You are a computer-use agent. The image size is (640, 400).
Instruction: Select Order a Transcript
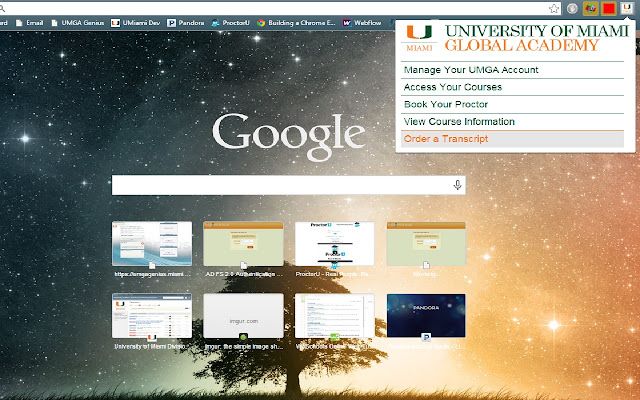point(512,139)
